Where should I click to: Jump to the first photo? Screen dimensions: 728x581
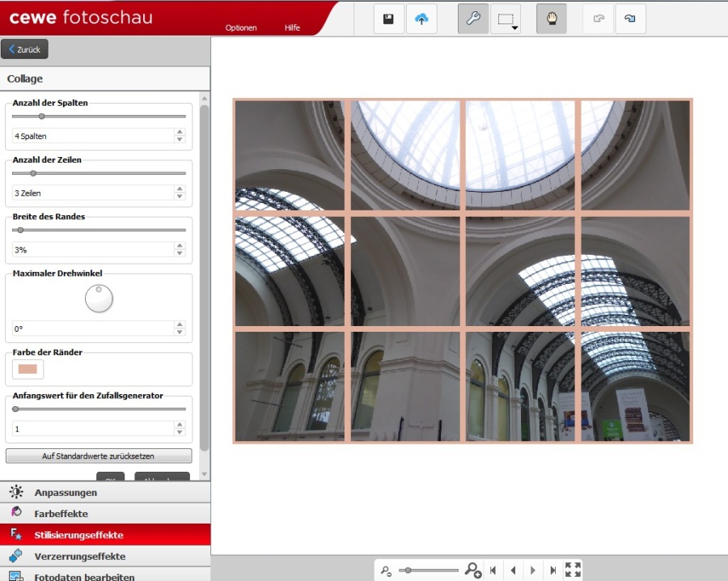[493, 570]
